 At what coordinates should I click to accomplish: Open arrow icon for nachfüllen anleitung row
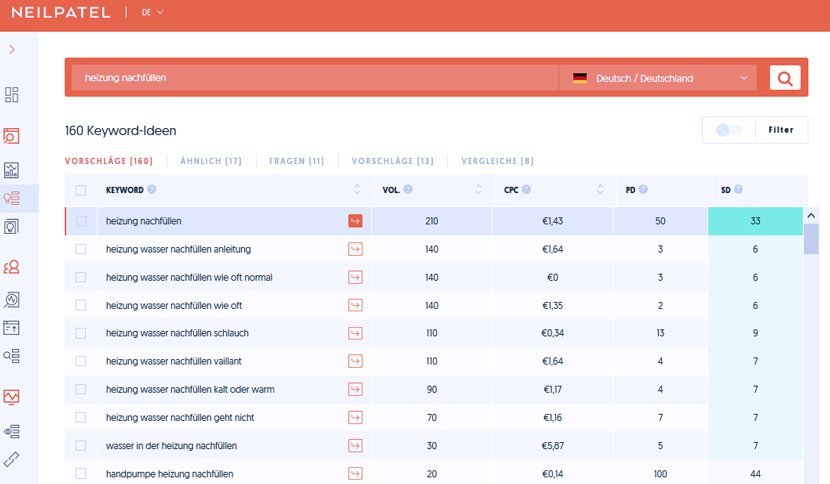pos(355,249)
